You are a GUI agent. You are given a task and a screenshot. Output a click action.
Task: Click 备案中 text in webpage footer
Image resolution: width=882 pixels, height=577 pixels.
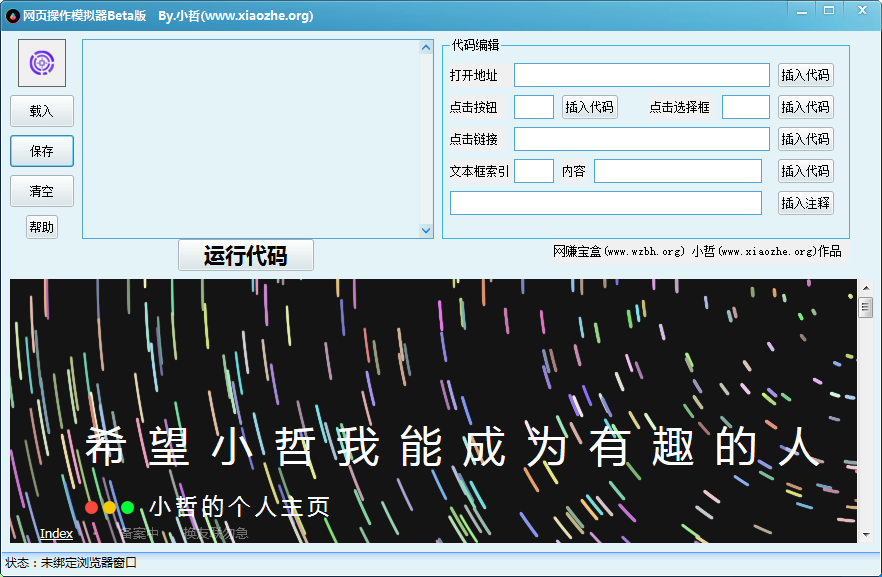pyautogui.click(x=140, y=533)
